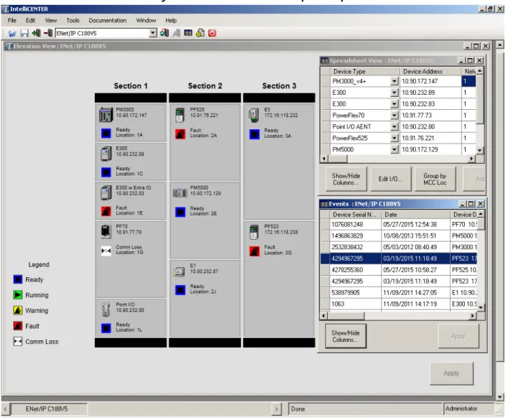Click the add lineup (green plus) icon
508x420 pixels.
[x=36, y=33]
